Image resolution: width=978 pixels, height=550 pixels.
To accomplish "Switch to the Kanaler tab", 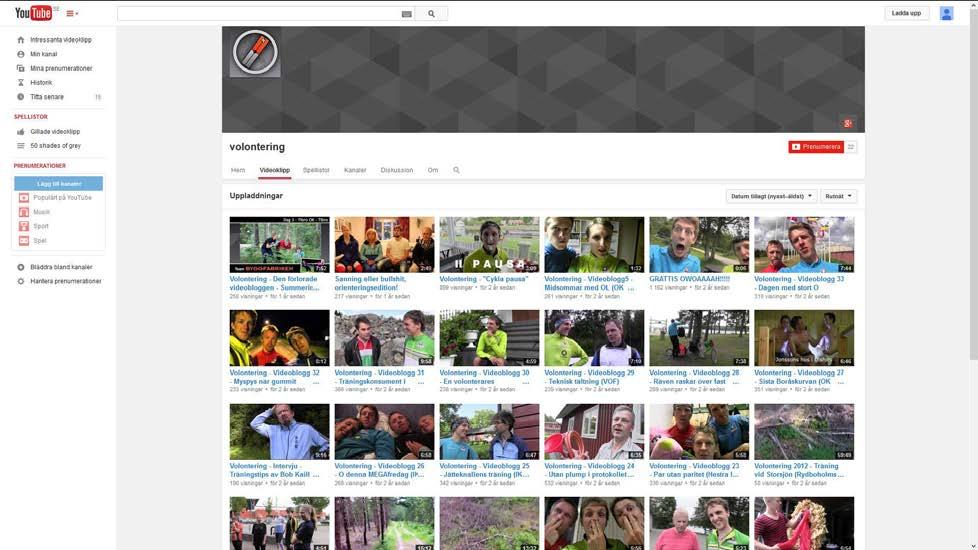I will (x=355, y=170).
